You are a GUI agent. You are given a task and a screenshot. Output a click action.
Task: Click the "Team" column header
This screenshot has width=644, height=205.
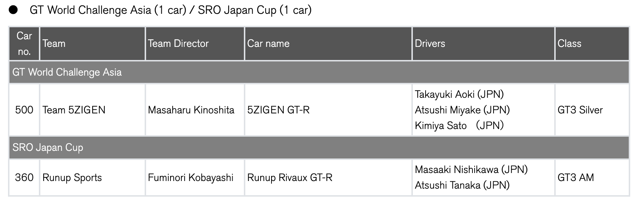coord(54,44)
